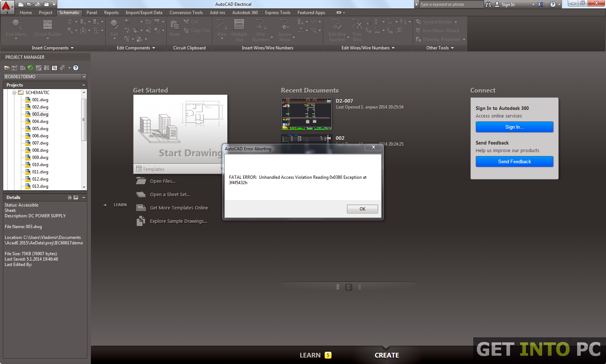This screenshot has width=606, height=364.
Task: Open the quick access toolbar customize dropdown
Action: (x=54, y=4)
